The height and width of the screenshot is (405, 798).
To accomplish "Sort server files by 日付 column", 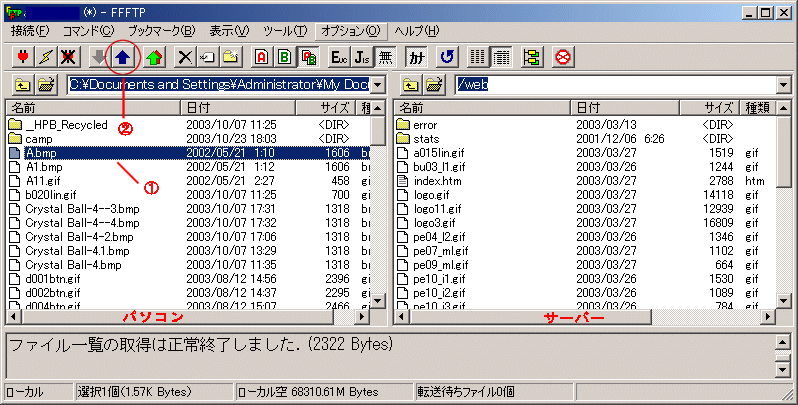I will click(x=625, y=108).
